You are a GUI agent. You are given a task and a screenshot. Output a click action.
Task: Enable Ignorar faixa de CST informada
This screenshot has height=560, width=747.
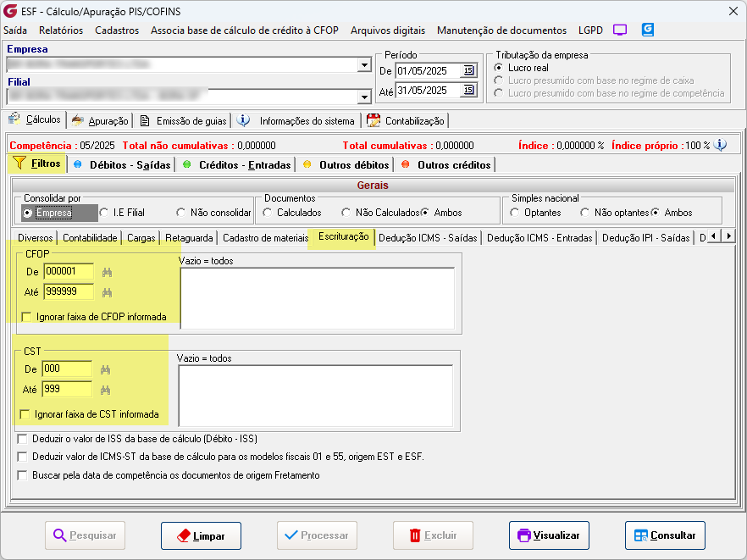pos(90,414)
